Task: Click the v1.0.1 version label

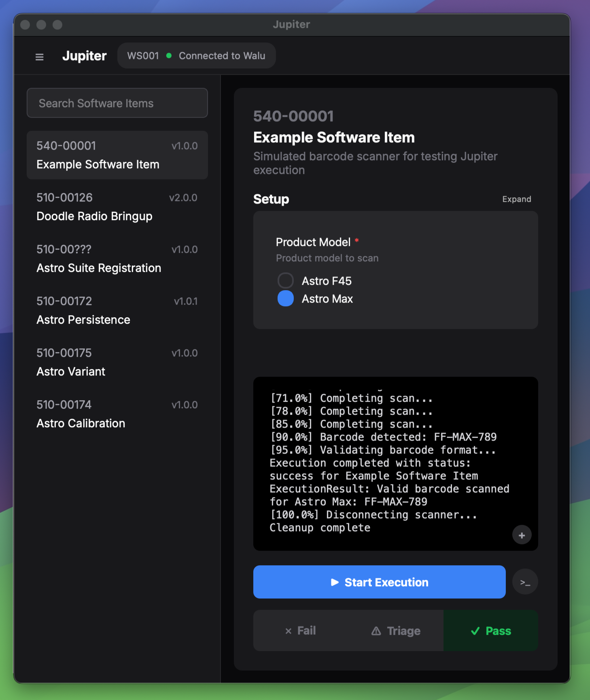Action: (186, 301)
